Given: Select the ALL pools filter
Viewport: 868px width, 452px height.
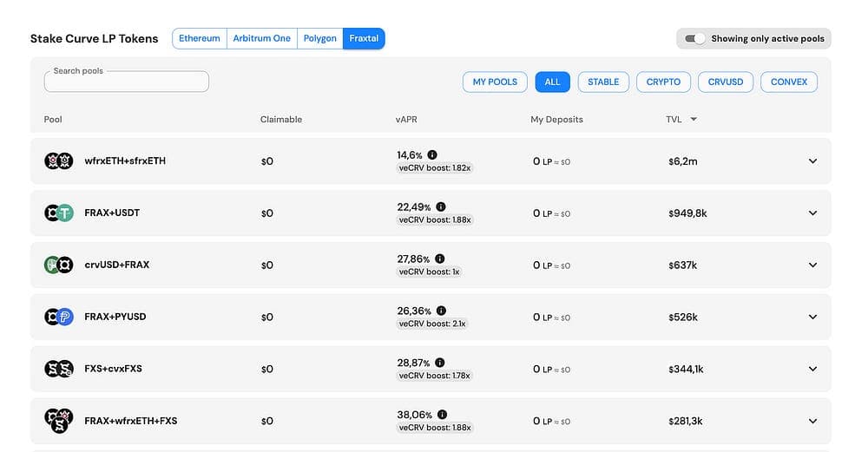Looking at the screenshot, I should coord(552,82).
